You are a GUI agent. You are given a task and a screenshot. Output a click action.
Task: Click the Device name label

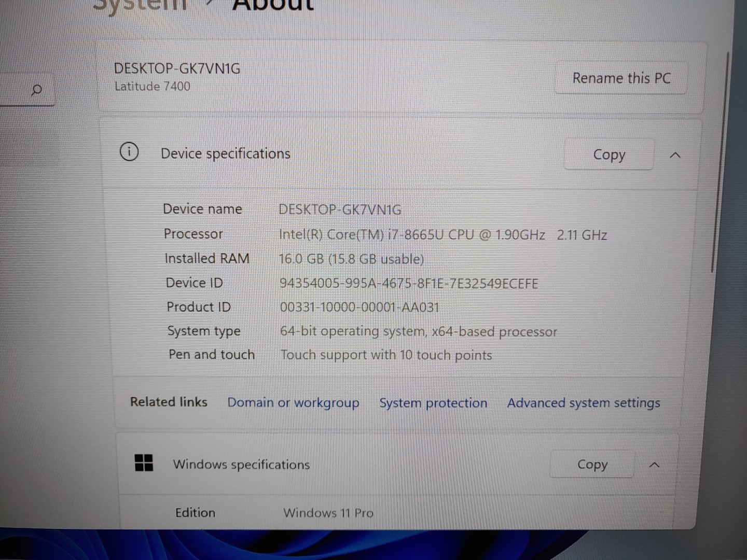coord(202,209)
